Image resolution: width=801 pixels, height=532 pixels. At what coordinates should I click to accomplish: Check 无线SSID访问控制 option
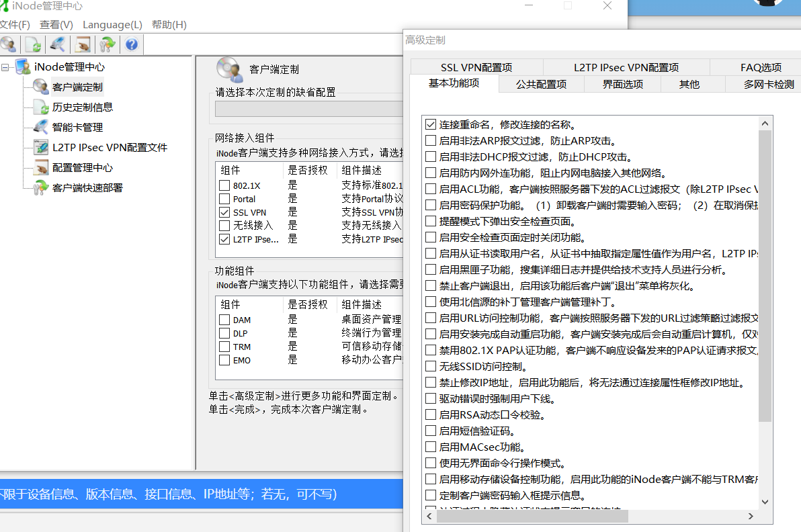[431, 366]
